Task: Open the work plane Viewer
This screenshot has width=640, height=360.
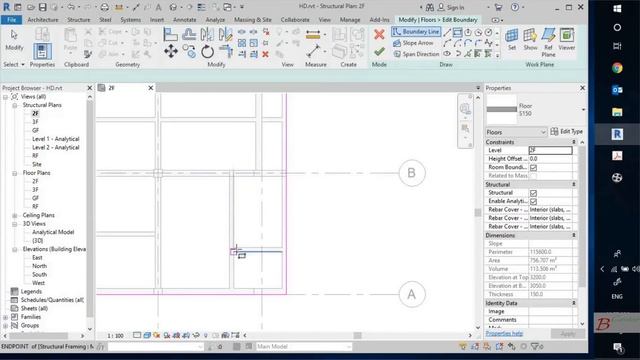Action: [x=567, y=39]
